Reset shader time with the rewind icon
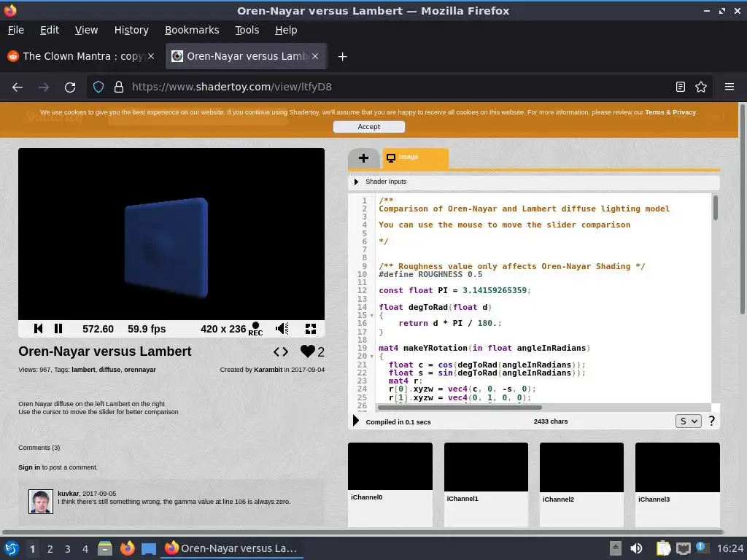The image size is (747, 560). pyautogui.click(x=39, y=329)
